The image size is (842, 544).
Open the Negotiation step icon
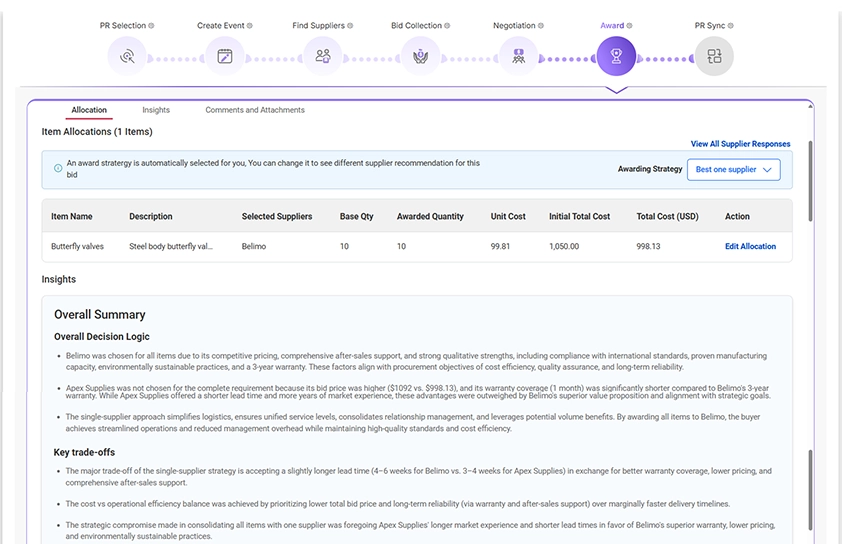coord(518,57)
